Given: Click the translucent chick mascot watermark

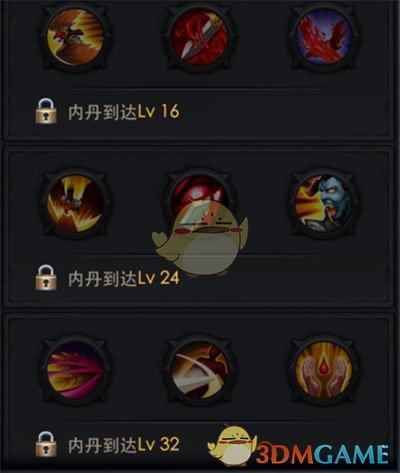Looking at the screenshot, I should click(x=200, y=238).
